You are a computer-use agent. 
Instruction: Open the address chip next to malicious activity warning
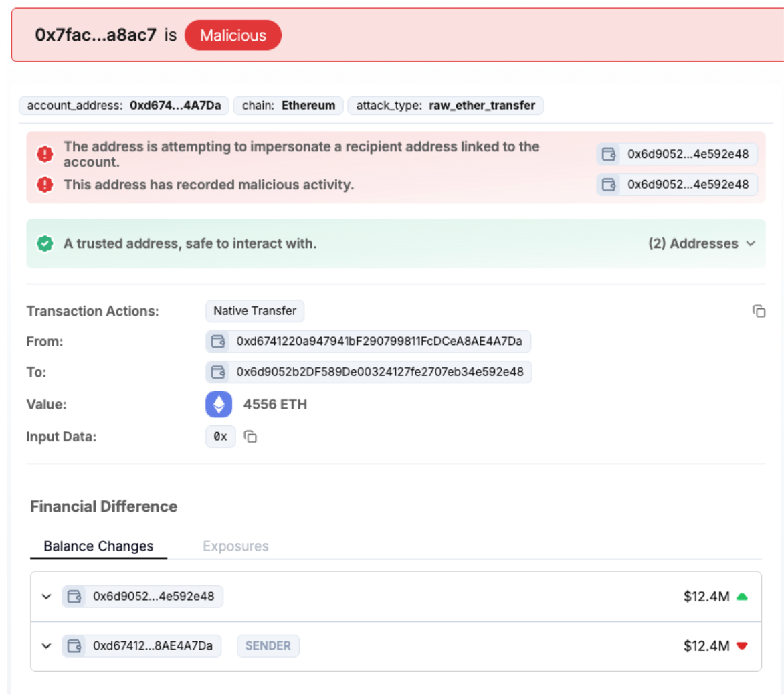[x=677, y=185]
